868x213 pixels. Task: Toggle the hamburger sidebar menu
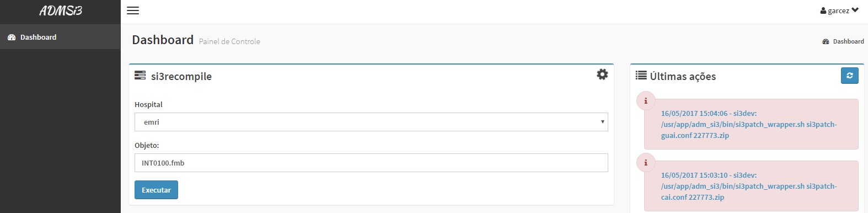tap(133, 10)
